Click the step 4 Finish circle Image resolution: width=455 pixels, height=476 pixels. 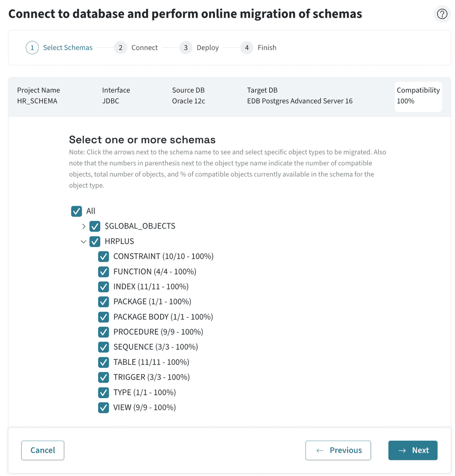(247, 48)
